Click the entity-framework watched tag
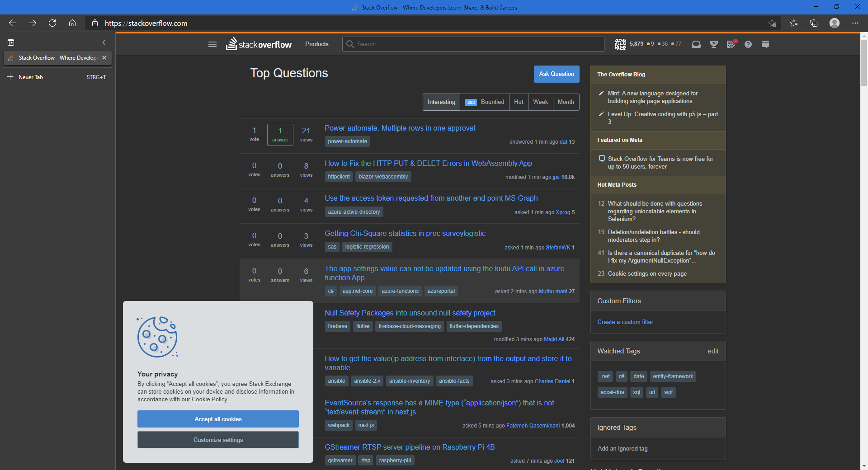Screen dimensions: 868x470 (673, 376)
